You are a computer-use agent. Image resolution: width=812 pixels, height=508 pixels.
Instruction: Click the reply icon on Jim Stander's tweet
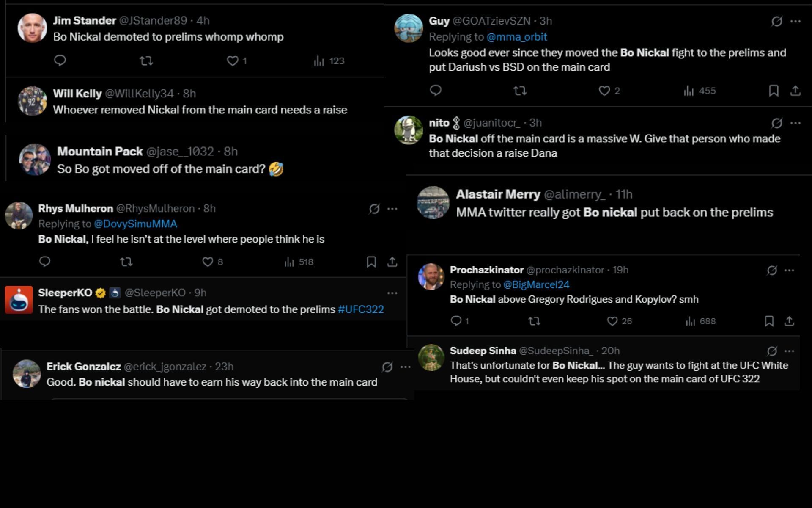[60, 61]
